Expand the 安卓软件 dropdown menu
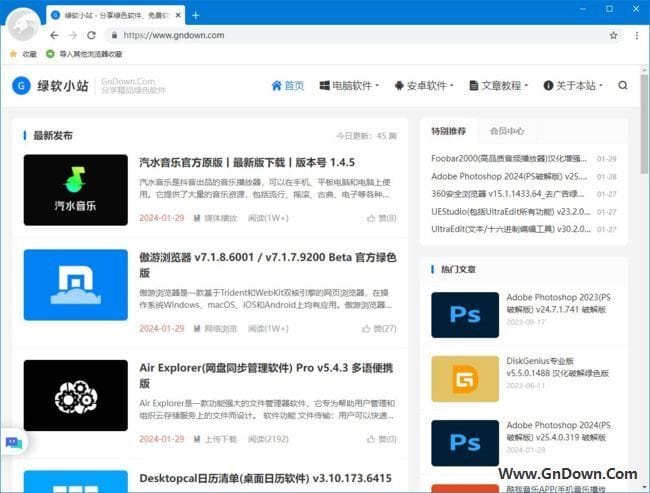This screenshot has height=493, width=650. (424, 86)
